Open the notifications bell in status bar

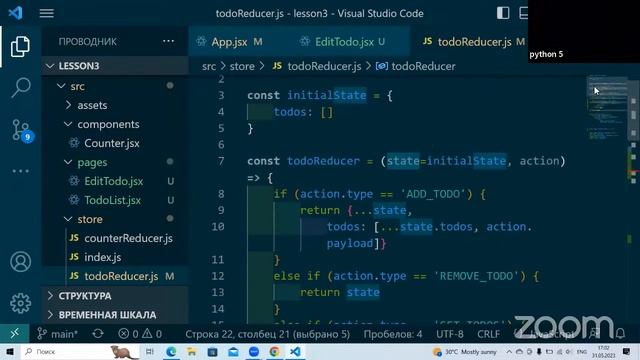click(x=620, y=334)
